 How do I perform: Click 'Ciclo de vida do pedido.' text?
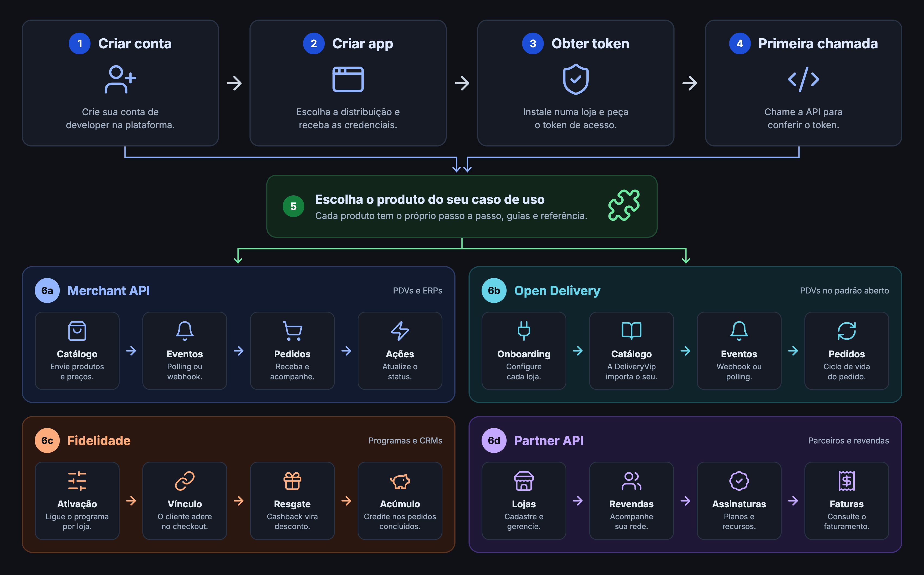coord(847,371)
